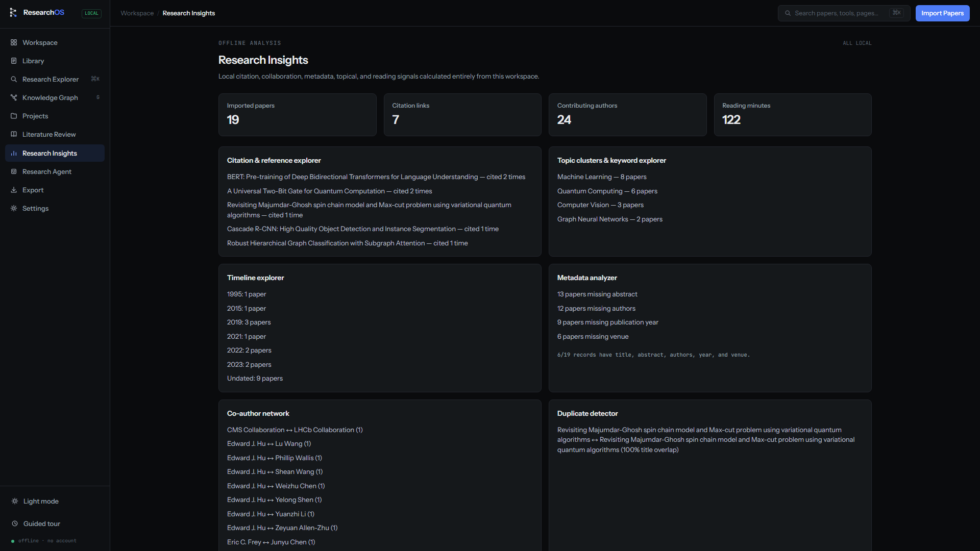
Task: Click the Research Insights breadcrumb
Action: point(188,13)
